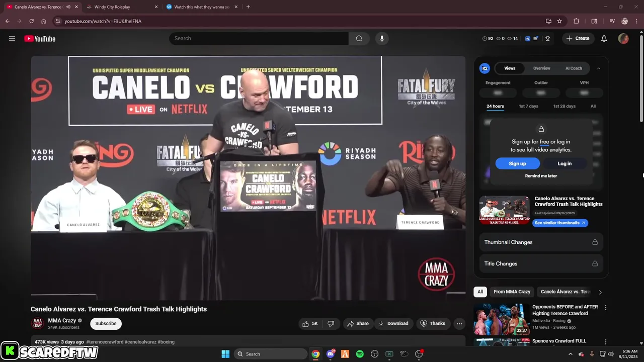Open Spotify from the taskbar

pyautogui.click(x=360, y=354)
